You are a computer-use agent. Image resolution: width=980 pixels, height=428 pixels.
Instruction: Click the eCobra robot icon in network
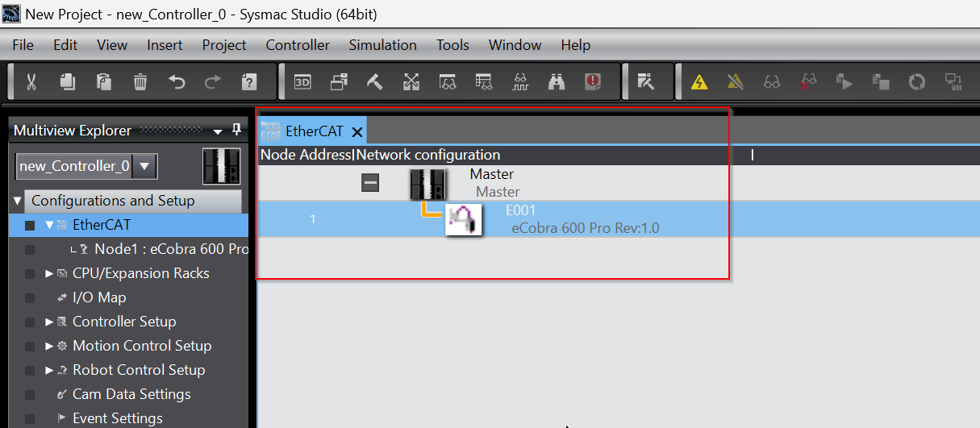[x=464, y=219]
